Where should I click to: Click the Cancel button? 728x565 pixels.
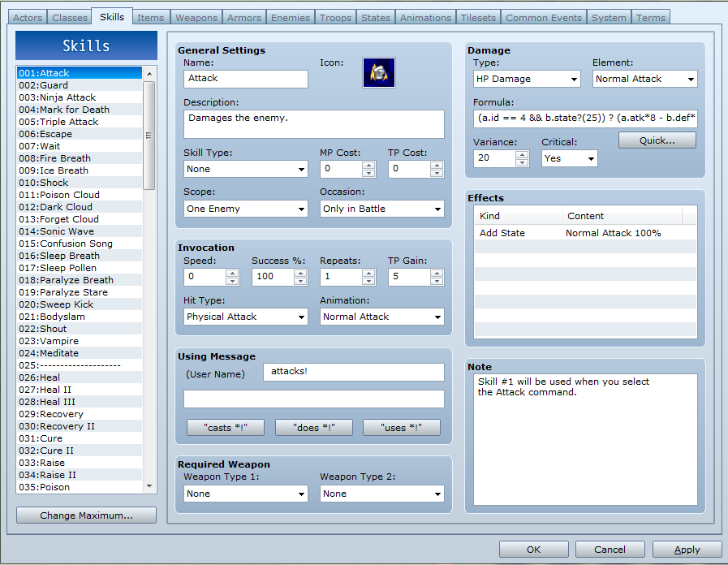point(610,550)
